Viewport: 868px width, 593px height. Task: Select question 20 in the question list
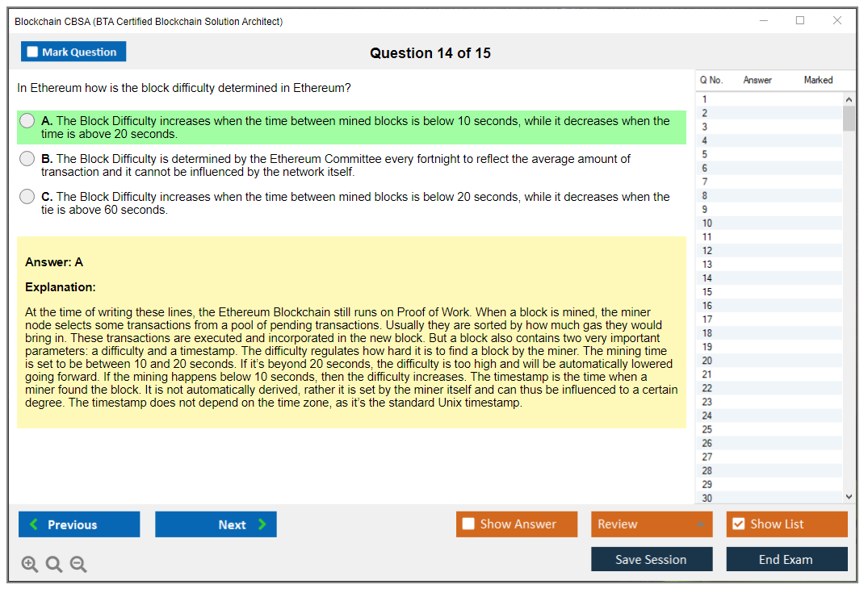[707, 361]
